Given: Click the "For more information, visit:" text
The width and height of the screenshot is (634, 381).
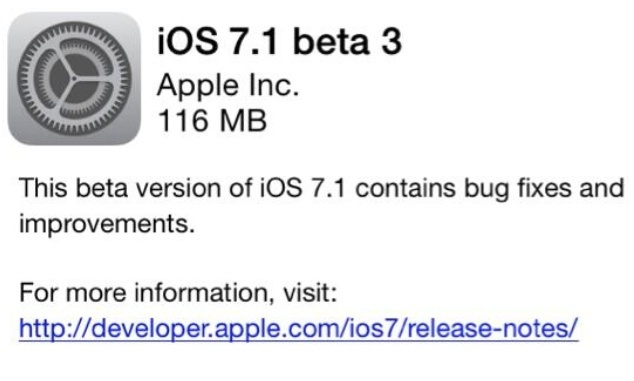Looking at the screenshot, I should [178, 292].
